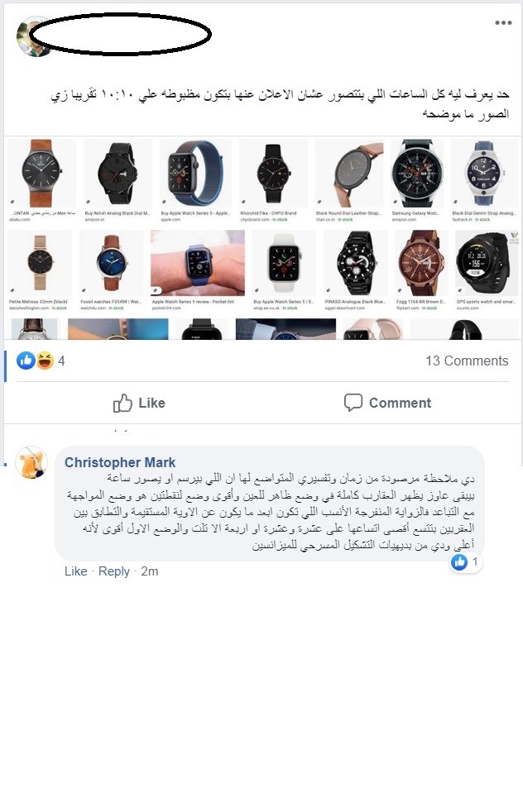Reply to Christopher Mark's comment
523x812 pixels.
114,571
